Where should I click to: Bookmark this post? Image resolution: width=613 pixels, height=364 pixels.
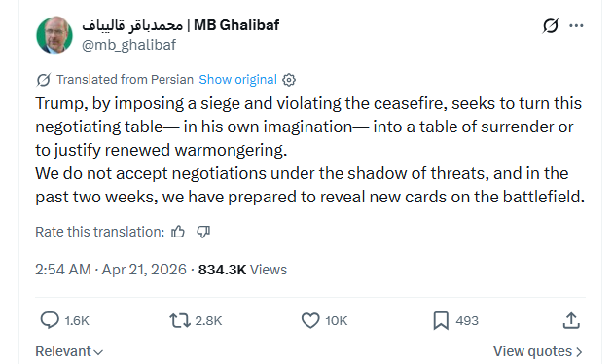coord(441,320)
